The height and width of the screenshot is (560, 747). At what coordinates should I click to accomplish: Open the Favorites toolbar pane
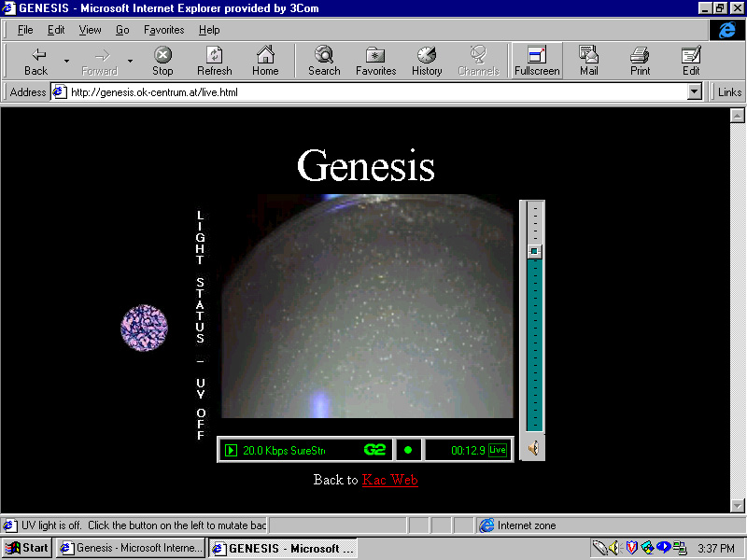pyautogui.click(x=376, y=61)
